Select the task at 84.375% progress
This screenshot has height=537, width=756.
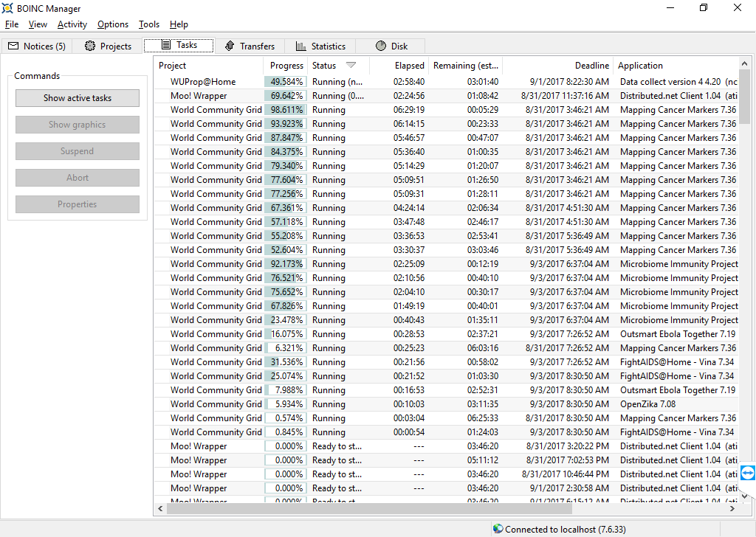pos(446,152)
